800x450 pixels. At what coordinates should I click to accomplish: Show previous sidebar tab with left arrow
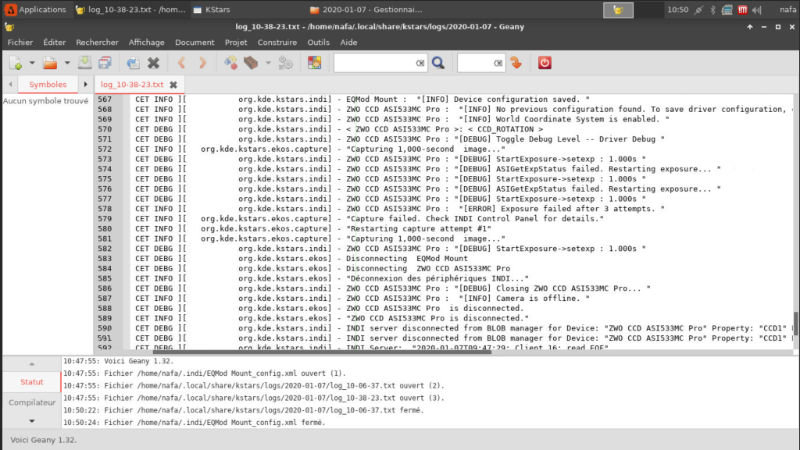pyautogui.click(x=10, y=84)
